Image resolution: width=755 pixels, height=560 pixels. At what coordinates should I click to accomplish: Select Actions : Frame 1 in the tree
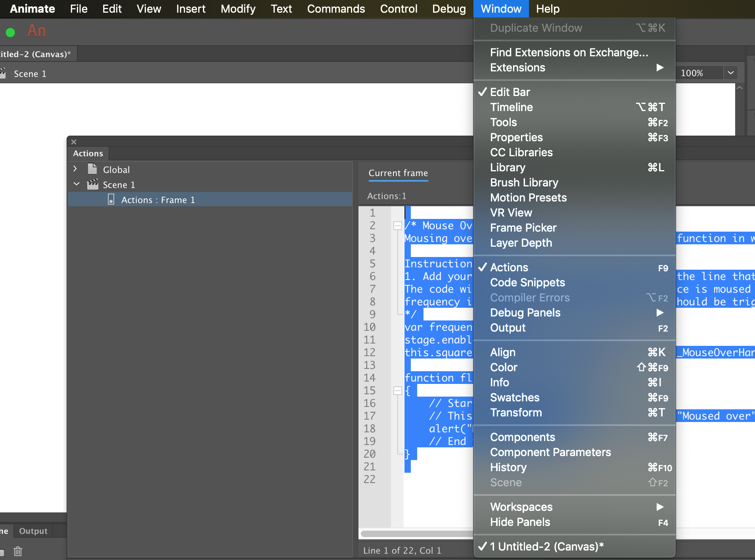click(210, 199)
